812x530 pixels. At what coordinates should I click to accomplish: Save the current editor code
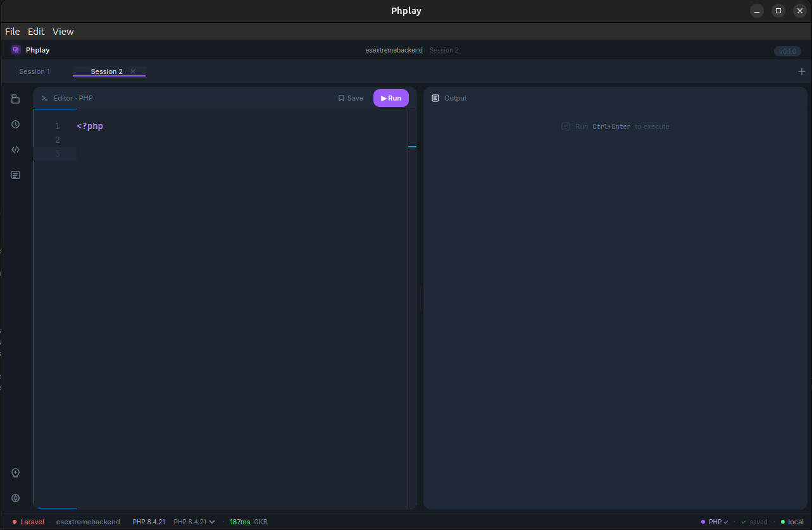[351, 98]
